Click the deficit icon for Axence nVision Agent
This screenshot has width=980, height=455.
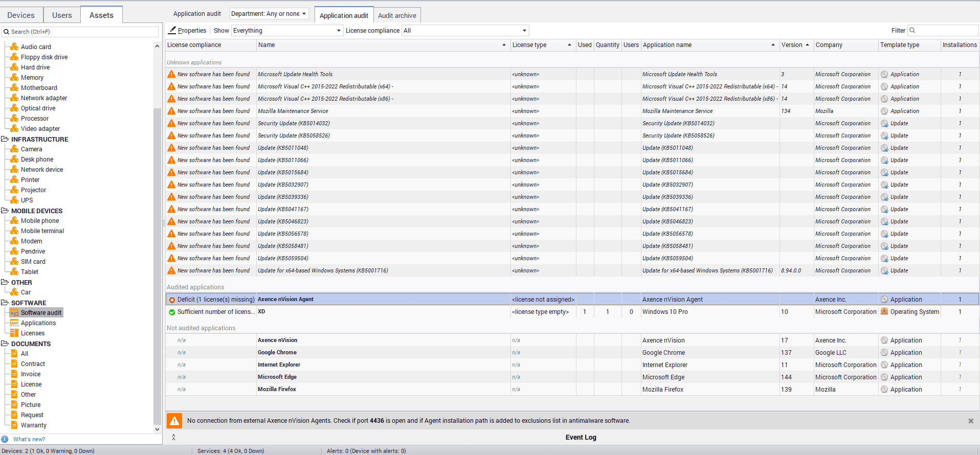pyautogui.click(x=172, y=300)
